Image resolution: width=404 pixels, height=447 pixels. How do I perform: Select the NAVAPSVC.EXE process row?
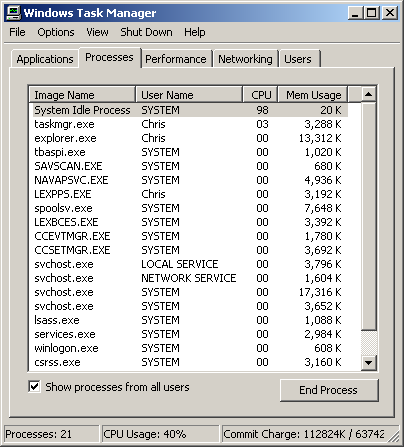(191, 180)
